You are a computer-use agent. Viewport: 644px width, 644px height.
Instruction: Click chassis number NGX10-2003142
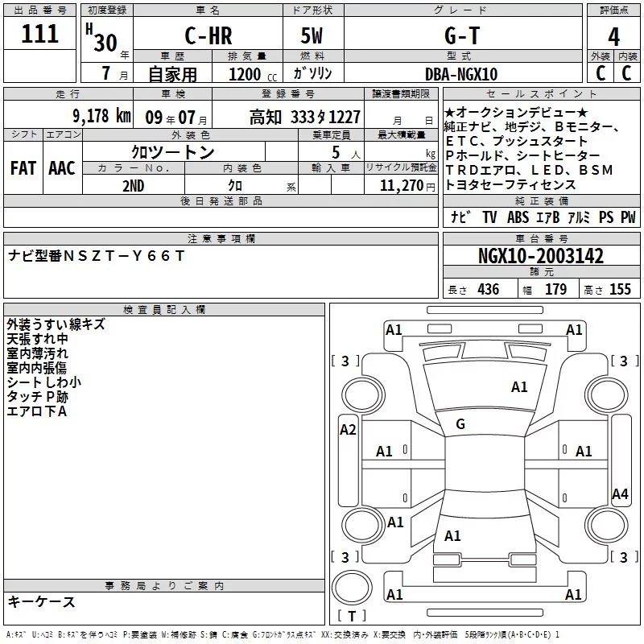pyautogui.click(x=541, y=256)
